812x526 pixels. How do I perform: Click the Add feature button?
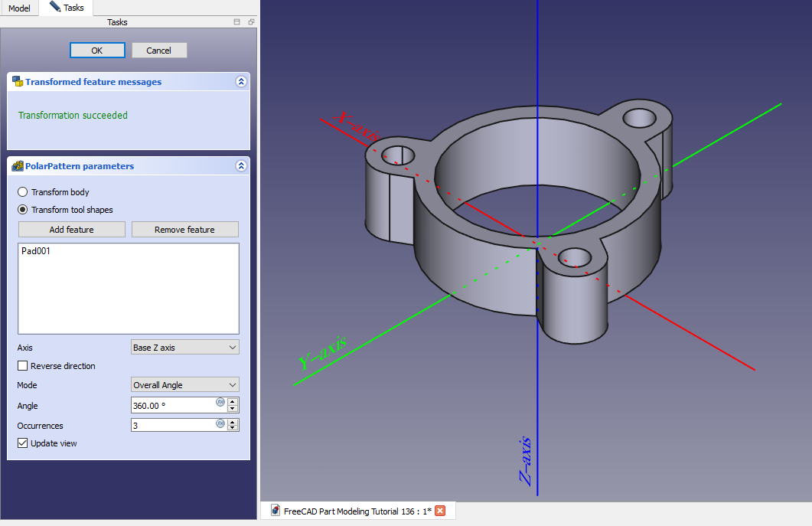click(71, 230)
